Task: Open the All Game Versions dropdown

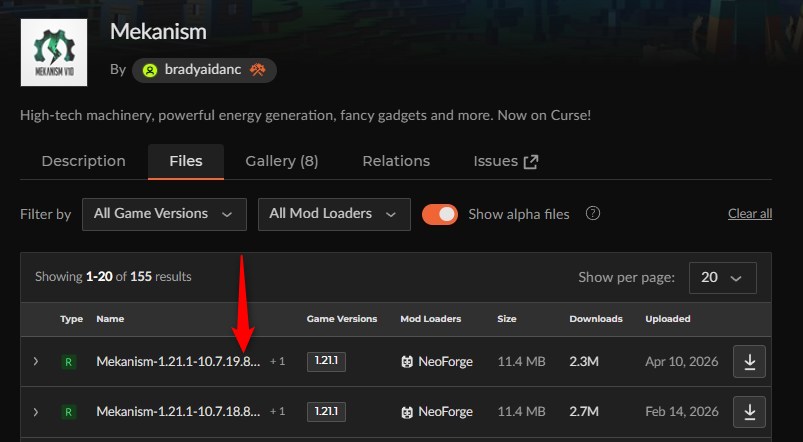Action: [x=164, y=214]
